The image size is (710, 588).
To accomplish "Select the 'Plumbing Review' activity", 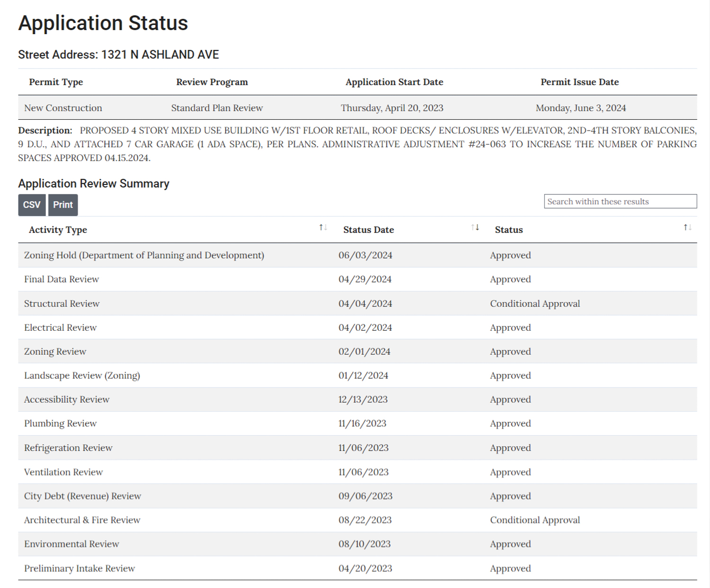I will point(60,424).
